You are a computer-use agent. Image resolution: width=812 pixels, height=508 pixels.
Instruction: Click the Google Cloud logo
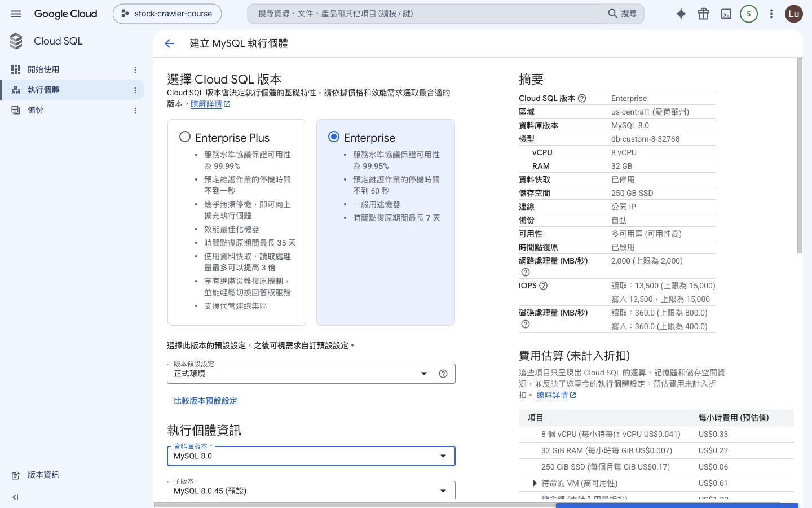click(65, 14)
